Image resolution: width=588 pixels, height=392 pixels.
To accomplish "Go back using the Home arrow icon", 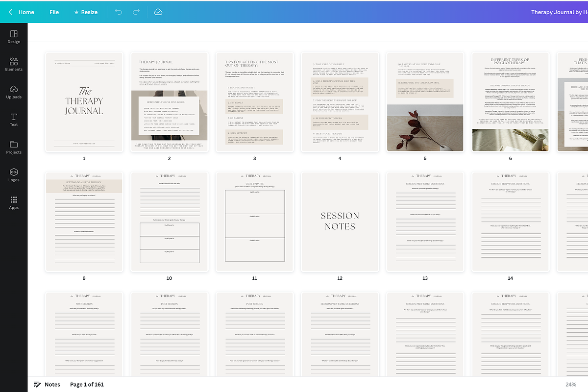I will coord(11,12).
